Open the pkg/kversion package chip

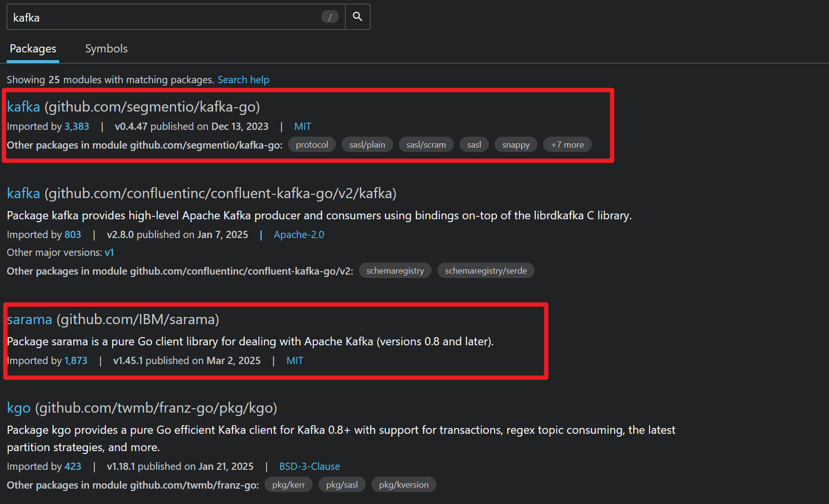pos(404,485)
